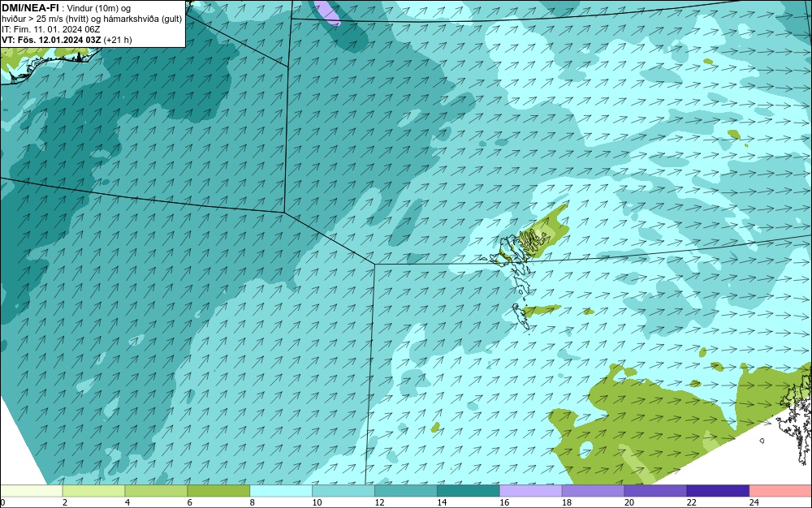The image size is (812, 508).
Task: Click the legend scale label '18'
Action: click(x=567, y=502)
